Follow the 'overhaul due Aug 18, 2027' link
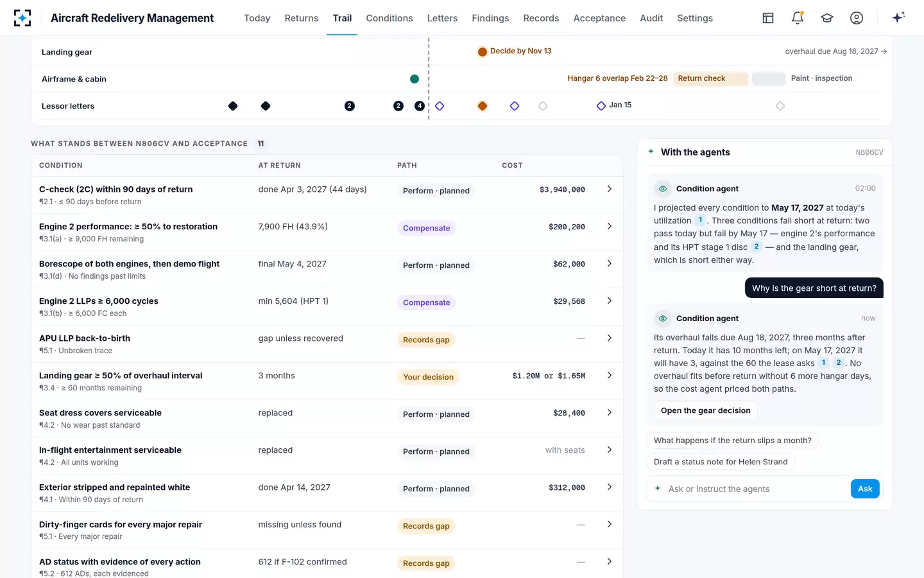Image resolution: width=924 pixels, height=578 pixels. (836, 51)
